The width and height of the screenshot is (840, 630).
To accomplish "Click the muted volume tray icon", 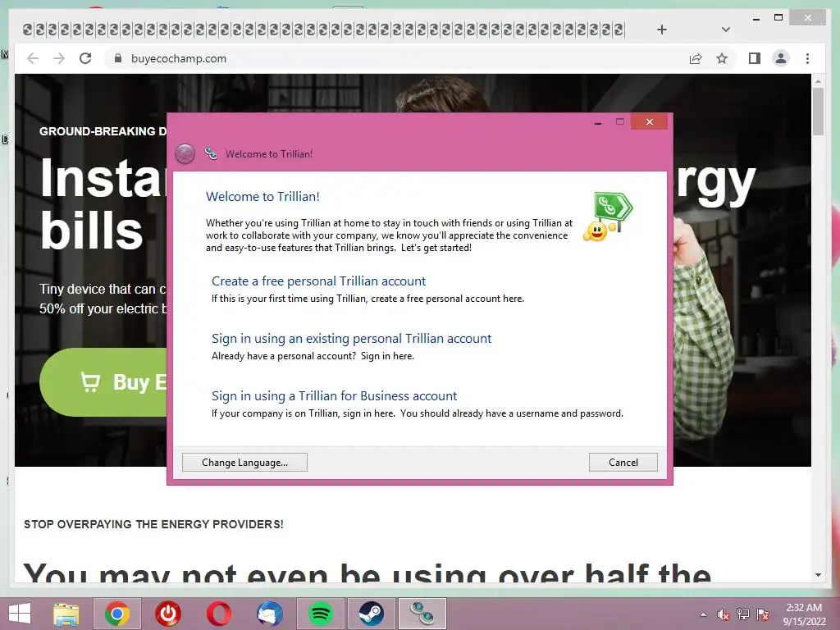I will (x=724, y=614).
